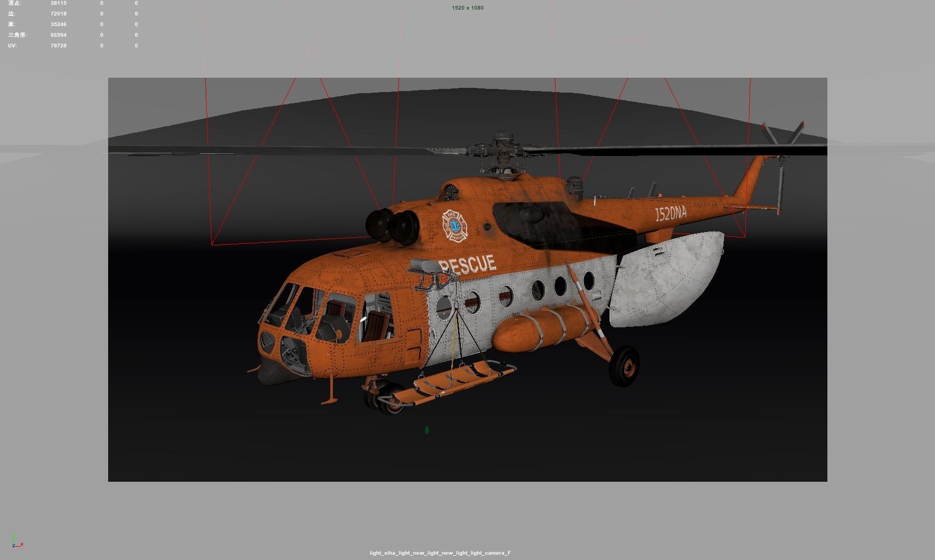
Task: Select the RESCUE lettering on the fuselage
Action: (x=467, y=265)
